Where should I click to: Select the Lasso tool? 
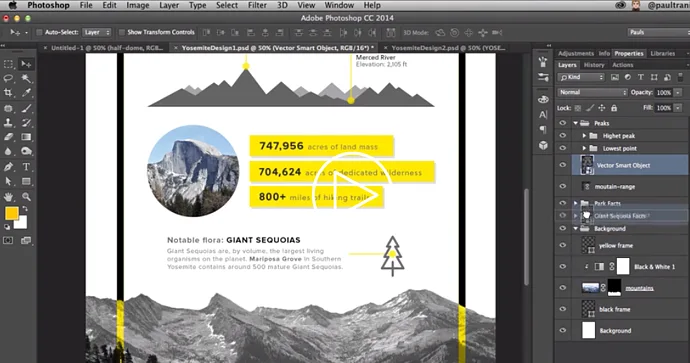pyautogui.click(x=8, y=78)
